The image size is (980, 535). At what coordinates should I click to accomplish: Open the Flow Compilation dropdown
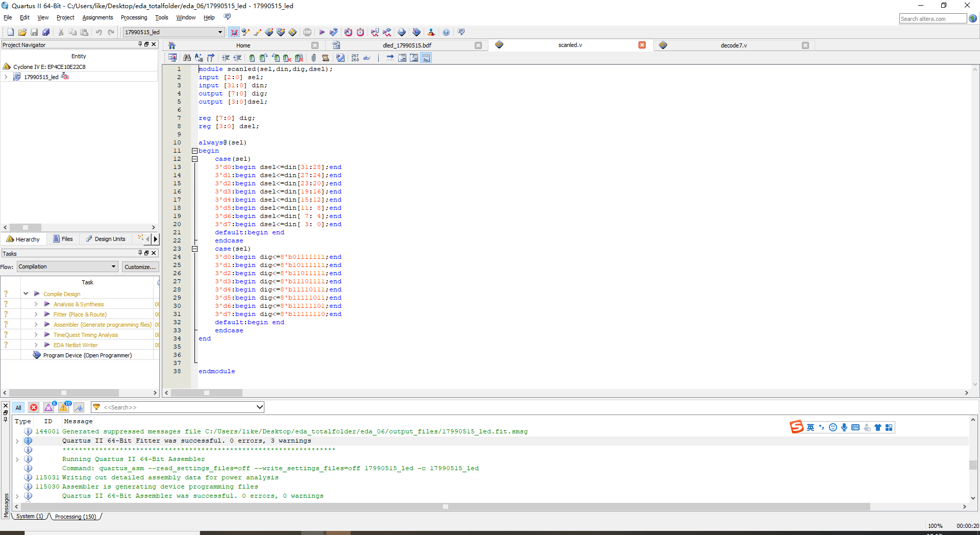pos(68,266)
